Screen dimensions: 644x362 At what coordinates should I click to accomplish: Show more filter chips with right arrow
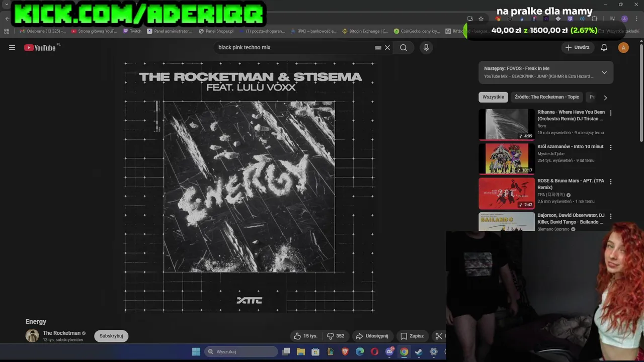(605, 98)
